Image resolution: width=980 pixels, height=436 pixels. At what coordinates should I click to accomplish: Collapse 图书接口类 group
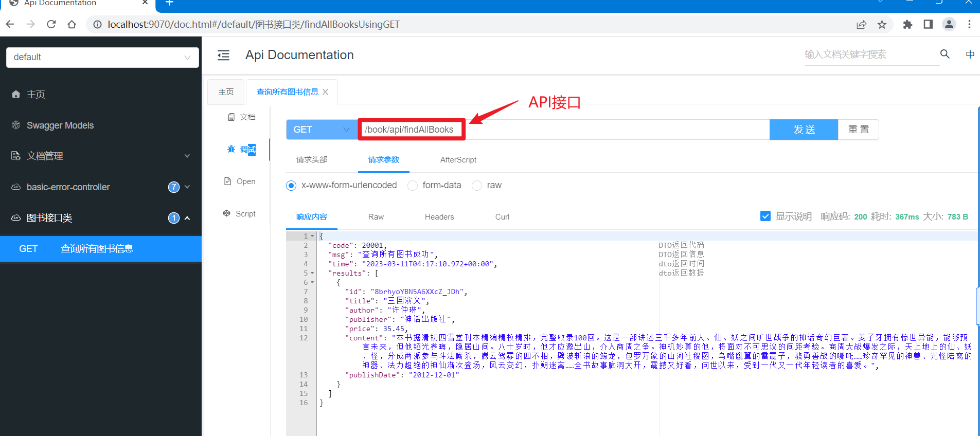[x=101, y=218]
